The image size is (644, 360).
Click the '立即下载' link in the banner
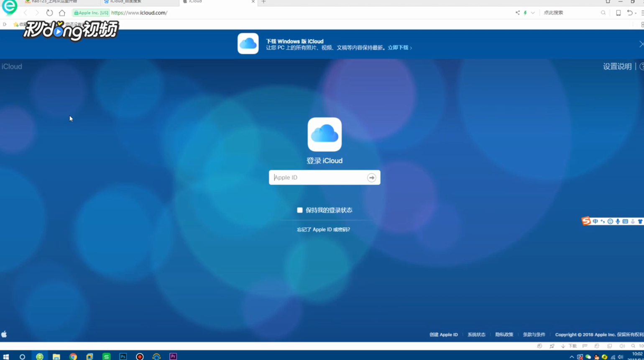tap(398, 47)
